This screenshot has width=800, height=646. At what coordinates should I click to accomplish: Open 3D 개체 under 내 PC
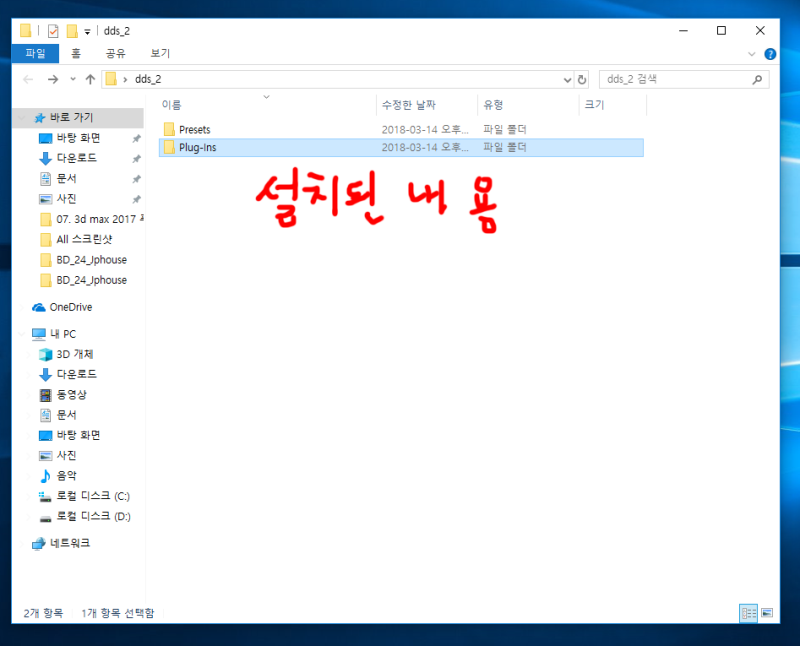(74, 354)
